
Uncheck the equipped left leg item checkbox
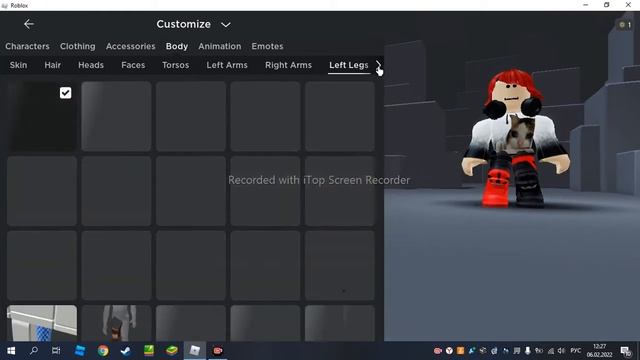tap(65, 93)
